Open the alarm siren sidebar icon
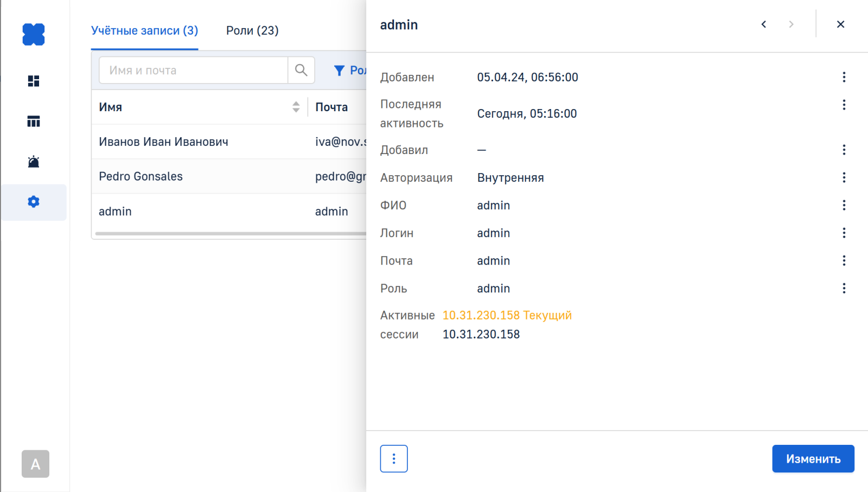 point(34,162)
